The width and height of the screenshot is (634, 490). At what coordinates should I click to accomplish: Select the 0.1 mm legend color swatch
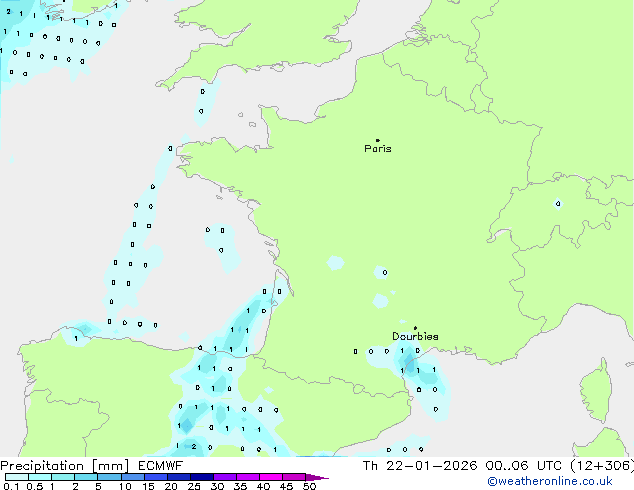(17, 477)
